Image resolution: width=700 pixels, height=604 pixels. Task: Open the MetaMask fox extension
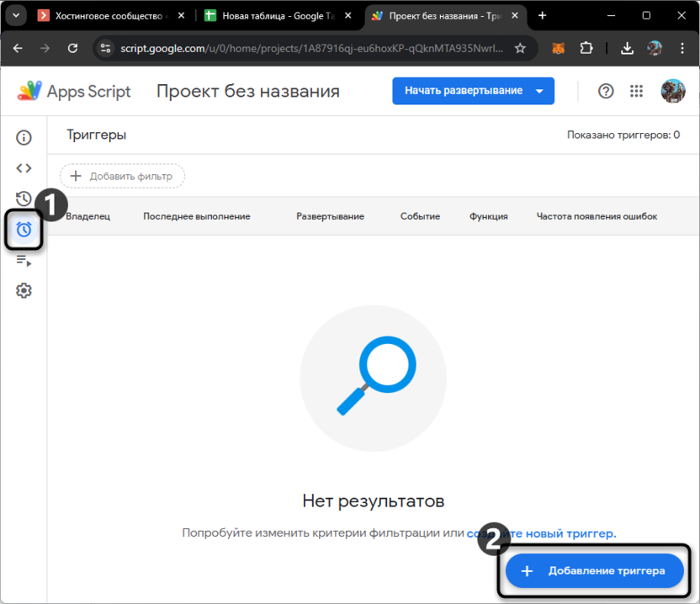(x=559, y=48)
